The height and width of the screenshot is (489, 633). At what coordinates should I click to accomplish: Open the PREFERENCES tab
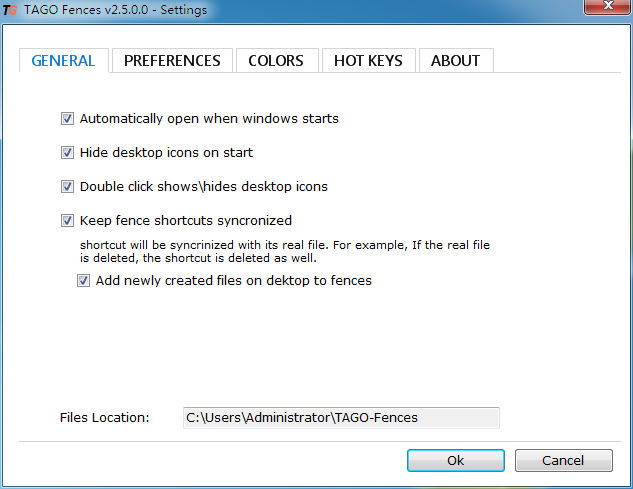click(x=172, y=61)
